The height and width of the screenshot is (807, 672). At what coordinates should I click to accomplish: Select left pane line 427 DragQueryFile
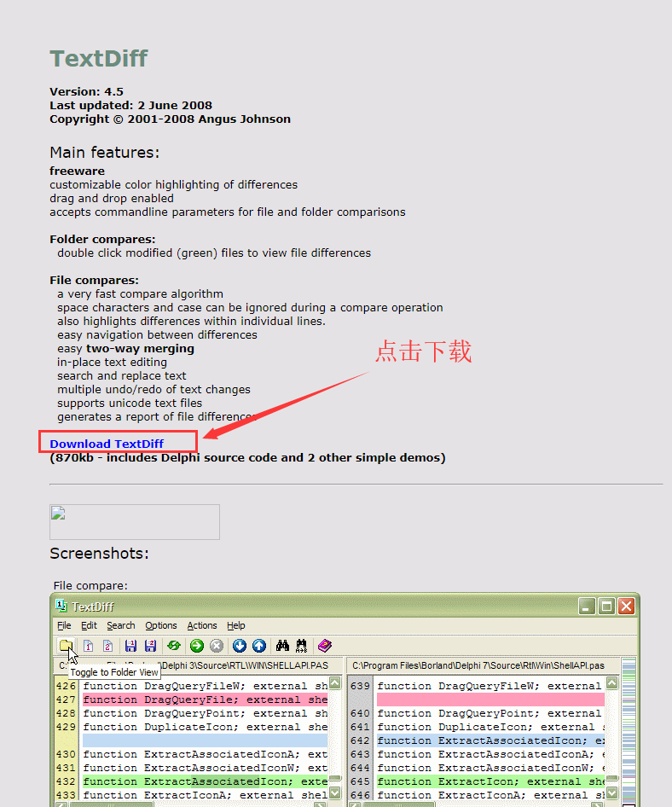205,700
